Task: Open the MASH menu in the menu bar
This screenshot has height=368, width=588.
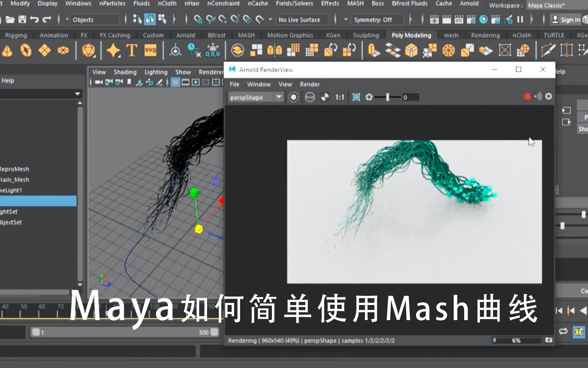Action: 355,4
